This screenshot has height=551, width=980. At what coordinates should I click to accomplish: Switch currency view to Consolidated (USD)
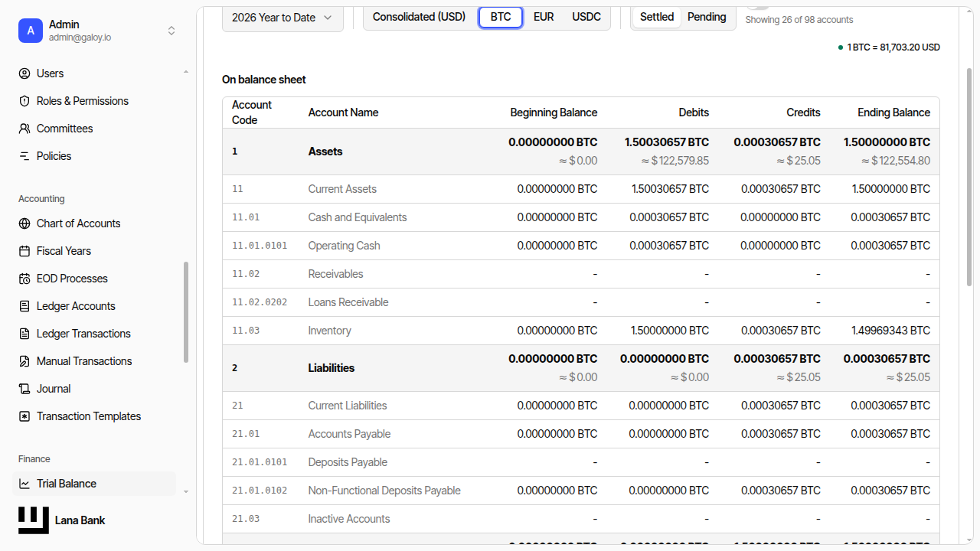[419, 17]
